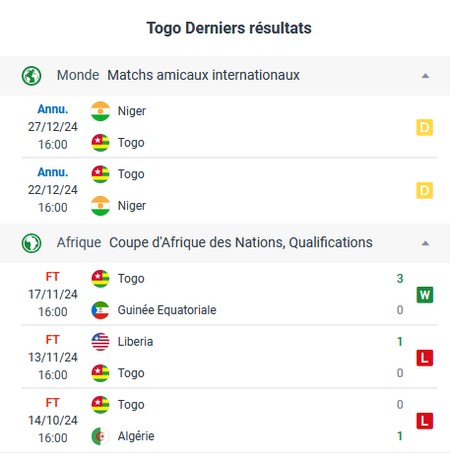Collapse Coupe d'Afrique des Nations Qualifications section
This screenshot has height=460, width=450.
tap(425, 243)
